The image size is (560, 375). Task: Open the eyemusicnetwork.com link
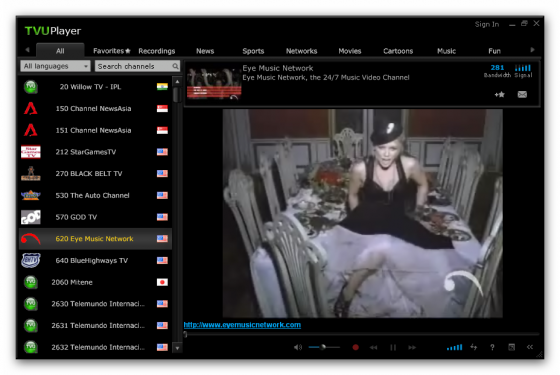coord(242,325)
